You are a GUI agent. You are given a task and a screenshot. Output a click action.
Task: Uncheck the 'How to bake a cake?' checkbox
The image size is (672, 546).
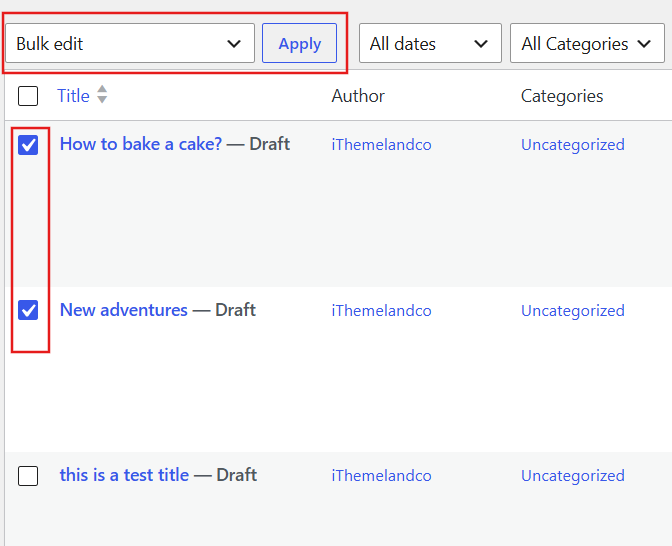(28, 144)
